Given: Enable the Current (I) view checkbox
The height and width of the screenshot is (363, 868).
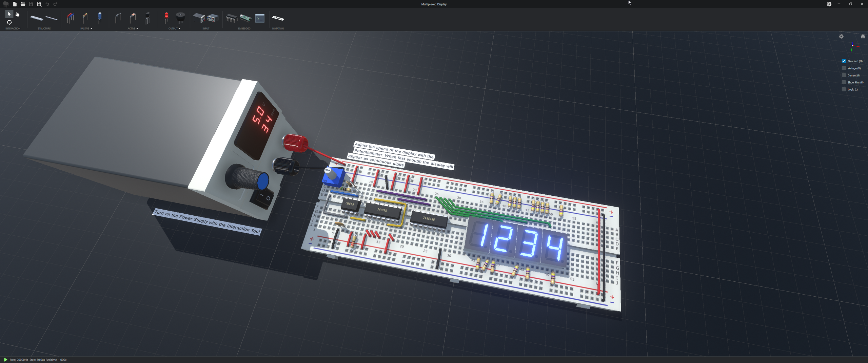Looking at the screenshot, I should [x=844, y=75].
